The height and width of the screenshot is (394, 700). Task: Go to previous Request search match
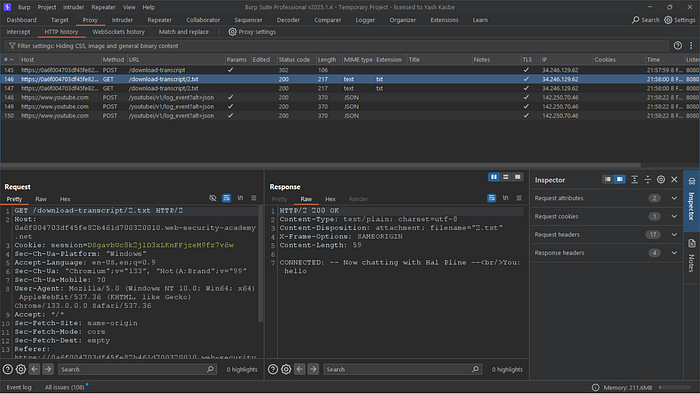pos(34,369)
